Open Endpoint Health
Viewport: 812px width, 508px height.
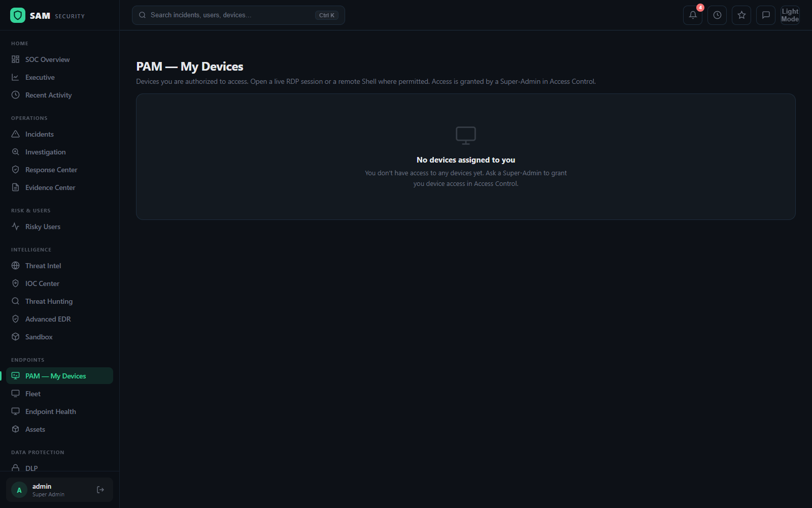pos(59,411)
